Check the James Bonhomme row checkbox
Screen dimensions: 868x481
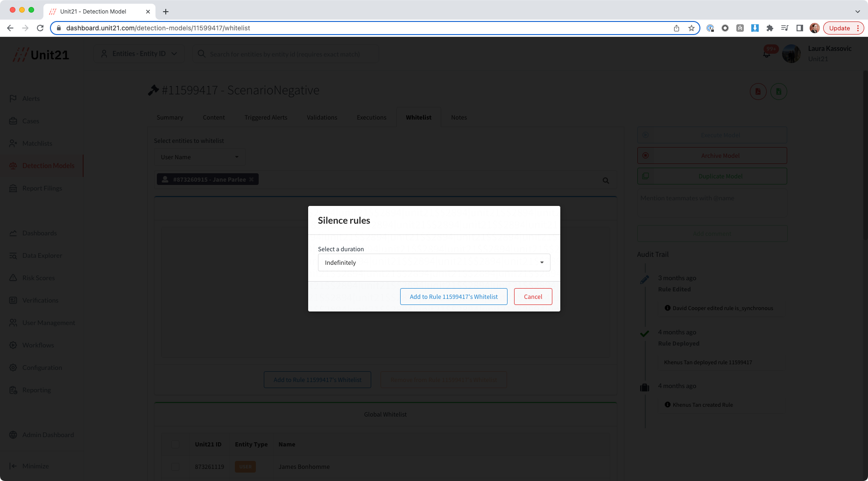pyautogui.click(x=175, y=467)
